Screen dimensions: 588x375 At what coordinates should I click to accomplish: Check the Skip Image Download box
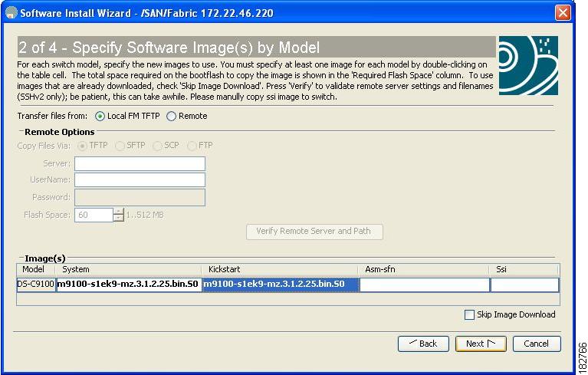point(469,314)
